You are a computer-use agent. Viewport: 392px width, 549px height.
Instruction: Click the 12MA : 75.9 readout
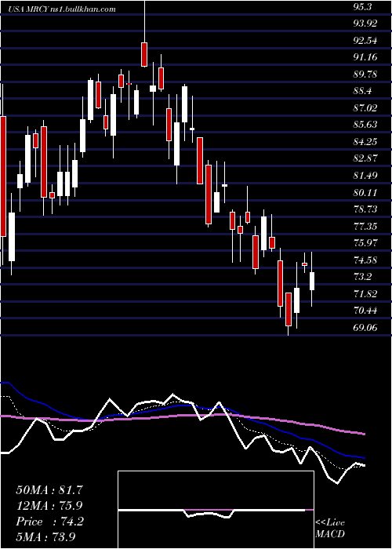49,506
